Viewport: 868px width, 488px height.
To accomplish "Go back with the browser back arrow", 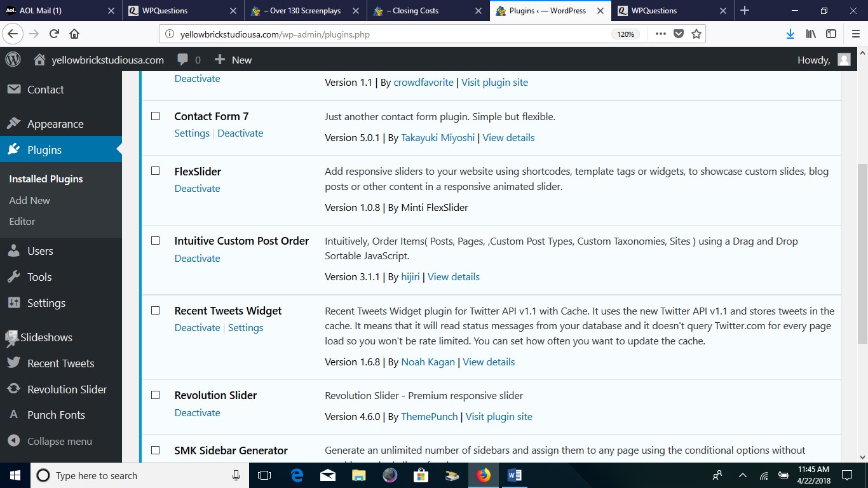I will pyautogui.click(x=13, y=34).
